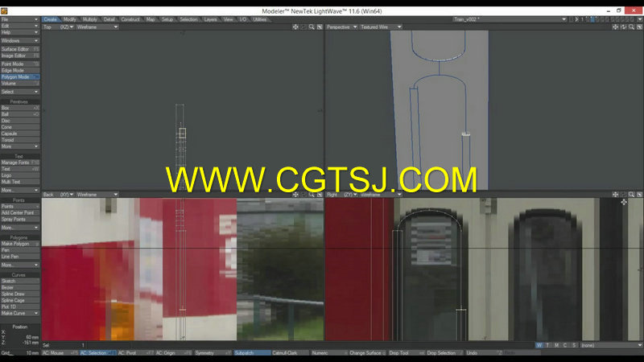Click the Make Polygon button
The image size is (644, 362).
[19, 244]
